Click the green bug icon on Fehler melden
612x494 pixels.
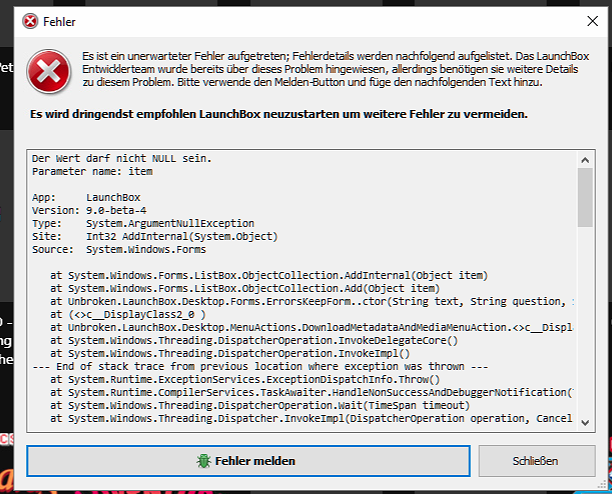[x=203, y=461]
